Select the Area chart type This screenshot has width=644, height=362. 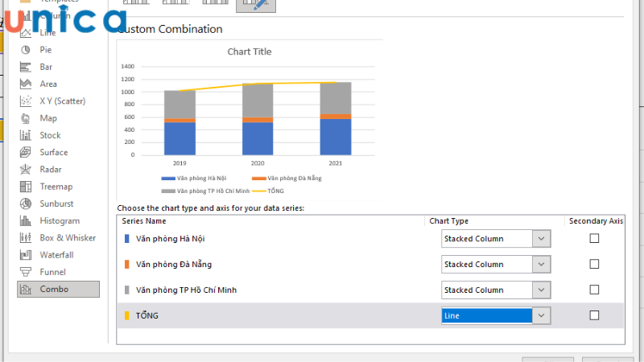(48, 84)
